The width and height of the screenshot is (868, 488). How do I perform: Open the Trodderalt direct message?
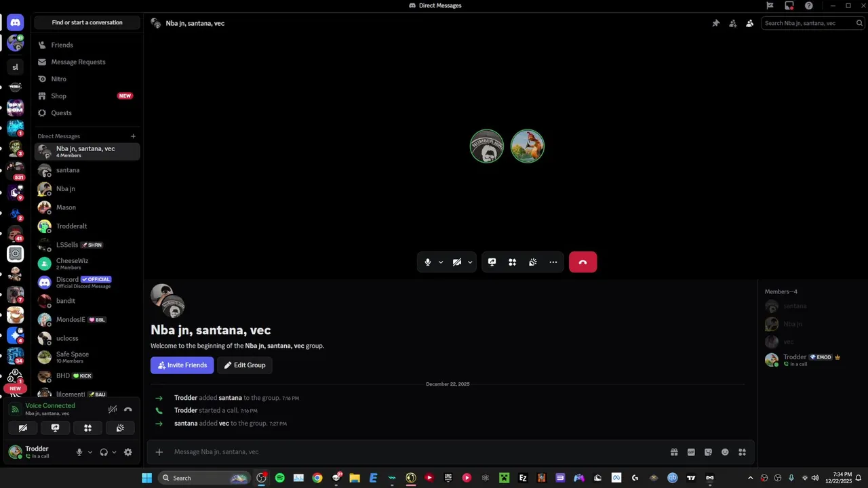click(87, 226)
